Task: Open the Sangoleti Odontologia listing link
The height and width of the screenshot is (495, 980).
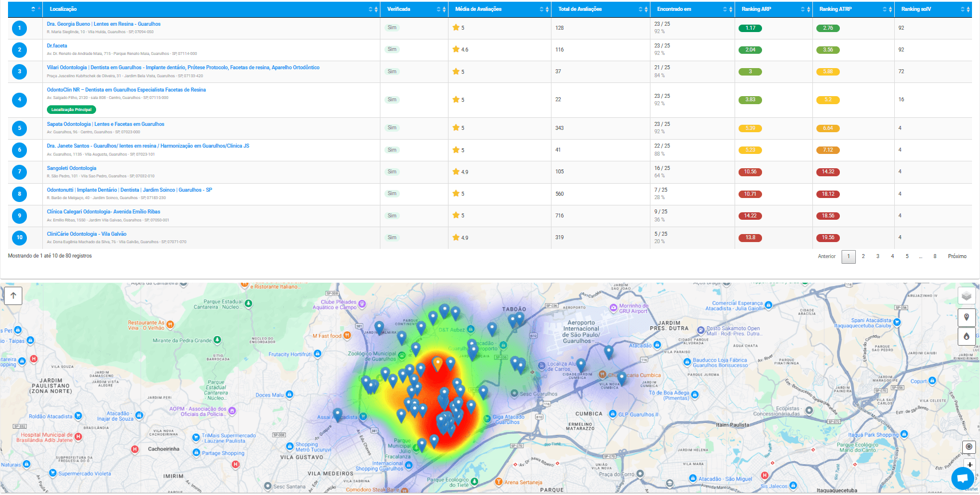Action: pos(72,168)
